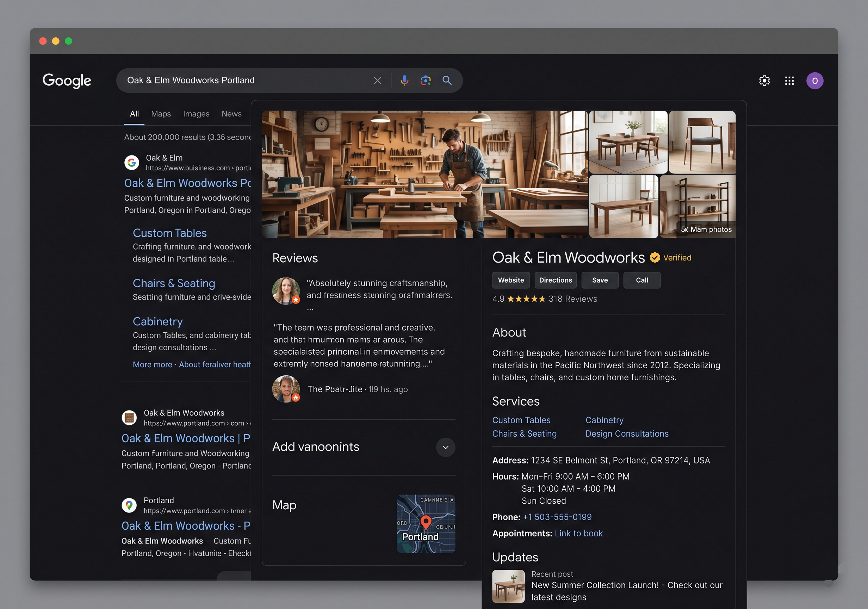Click the Google logo
This screenshot has height=609, width=868.
coord(67,81)
